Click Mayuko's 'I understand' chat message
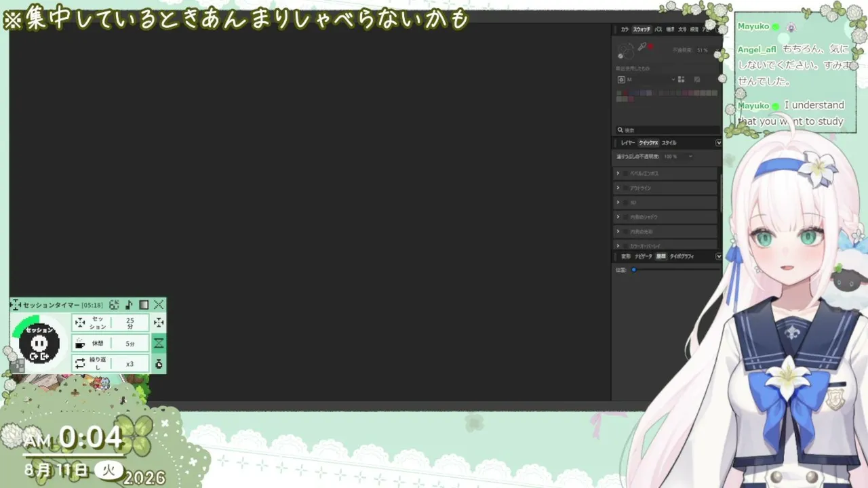 click(x=791, y=113)
